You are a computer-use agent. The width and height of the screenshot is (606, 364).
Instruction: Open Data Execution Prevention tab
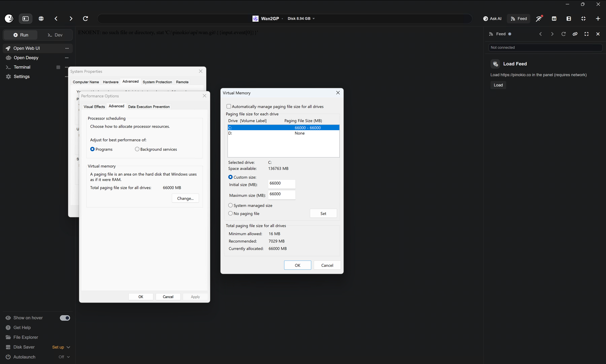149,107
